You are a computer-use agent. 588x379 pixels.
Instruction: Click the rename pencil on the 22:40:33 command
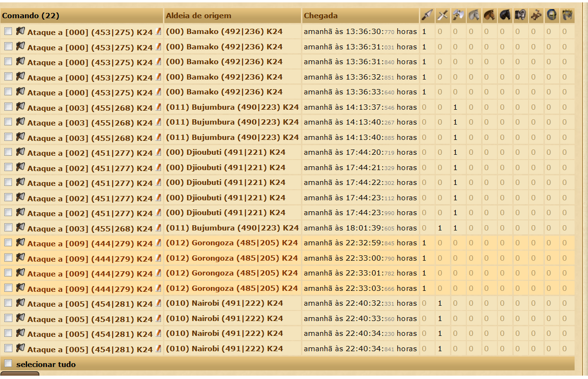click(x=158, y=319)
